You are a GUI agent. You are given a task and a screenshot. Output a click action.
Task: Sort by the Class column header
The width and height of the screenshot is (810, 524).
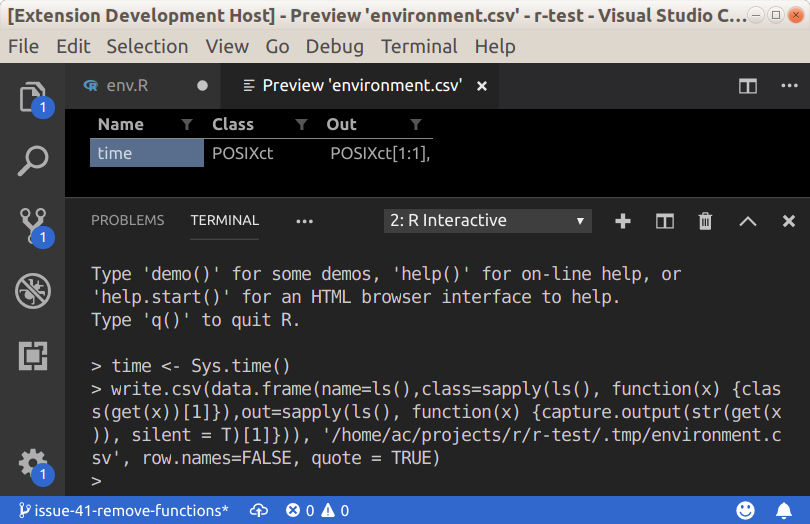[x=233, y=124]
